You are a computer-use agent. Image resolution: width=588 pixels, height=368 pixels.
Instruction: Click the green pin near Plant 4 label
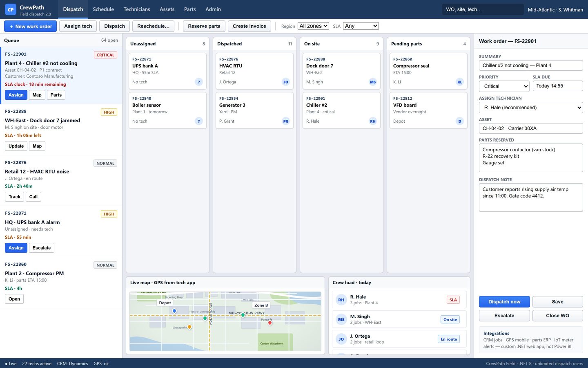click(205, 318)
